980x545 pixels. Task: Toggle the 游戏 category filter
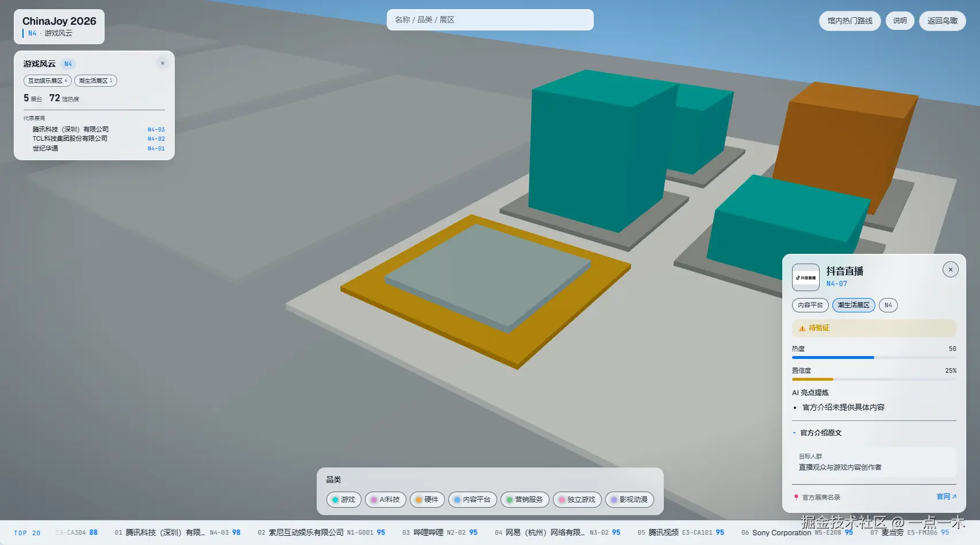coord(344,500)
